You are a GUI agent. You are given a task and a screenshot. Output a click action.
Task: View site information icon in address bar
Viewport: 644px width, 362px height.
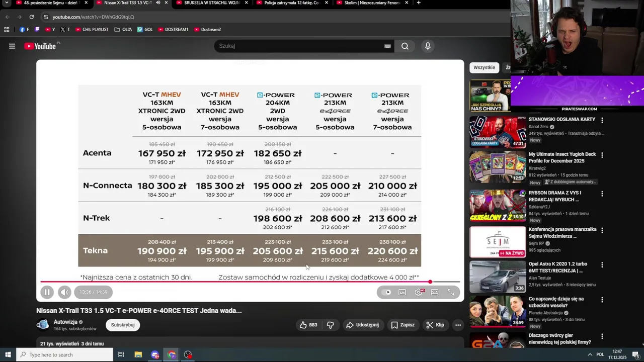[x=46, y=17]
